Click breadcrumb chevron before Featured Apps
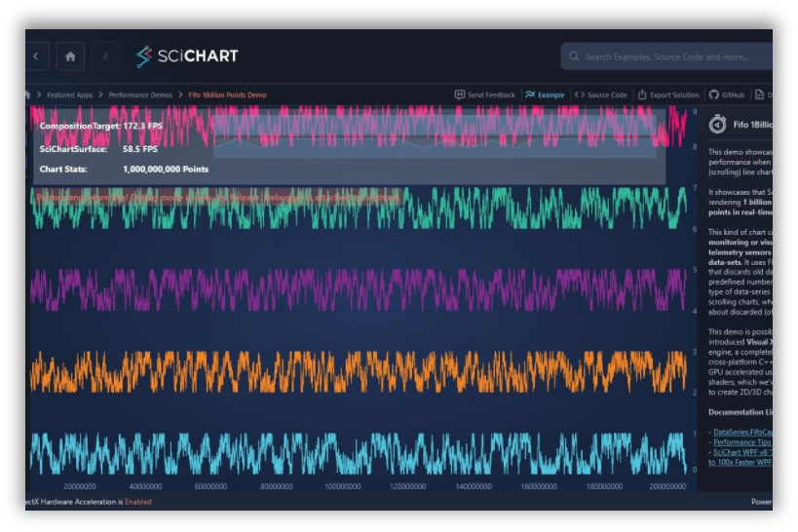Image resolution: width=798 pixels, height=532 pixels. pos(39,95)
